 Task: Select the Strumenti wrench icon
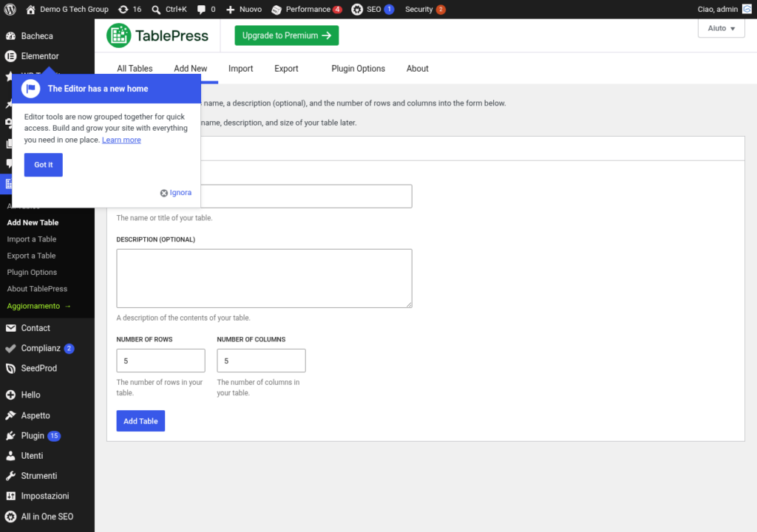click(10, 476)
